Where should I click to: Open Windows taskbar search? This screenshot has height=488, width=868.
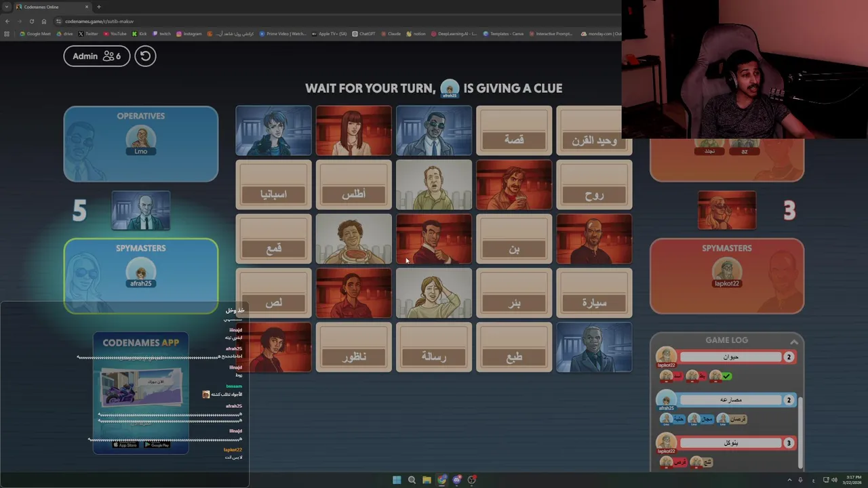coord(412,480)
